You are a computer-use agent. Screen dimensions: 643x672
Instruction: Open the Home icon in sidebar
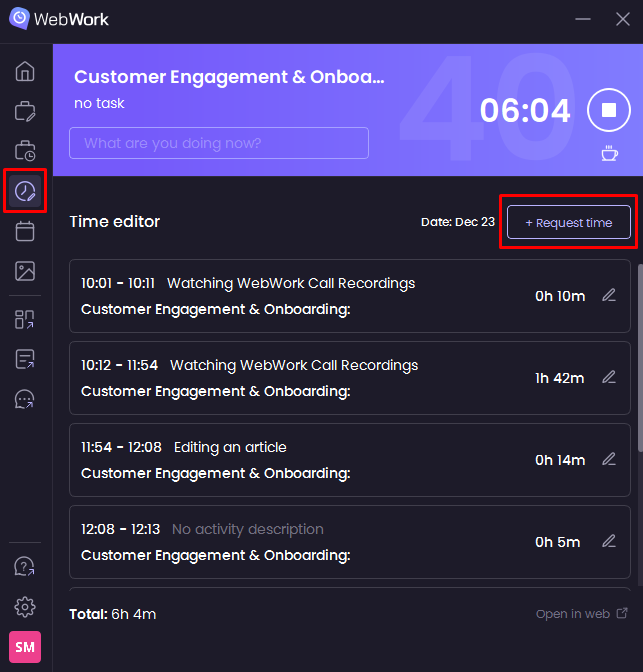[25, 72]
